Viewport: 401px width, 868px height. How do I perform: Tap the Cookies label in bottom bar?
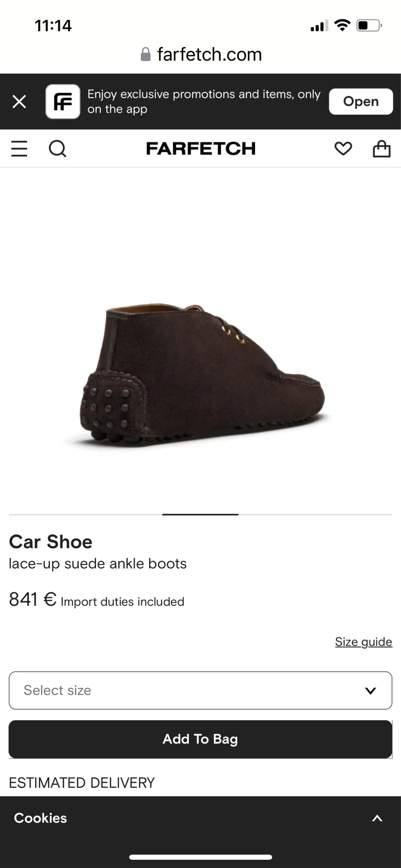(x=41, y=818)
